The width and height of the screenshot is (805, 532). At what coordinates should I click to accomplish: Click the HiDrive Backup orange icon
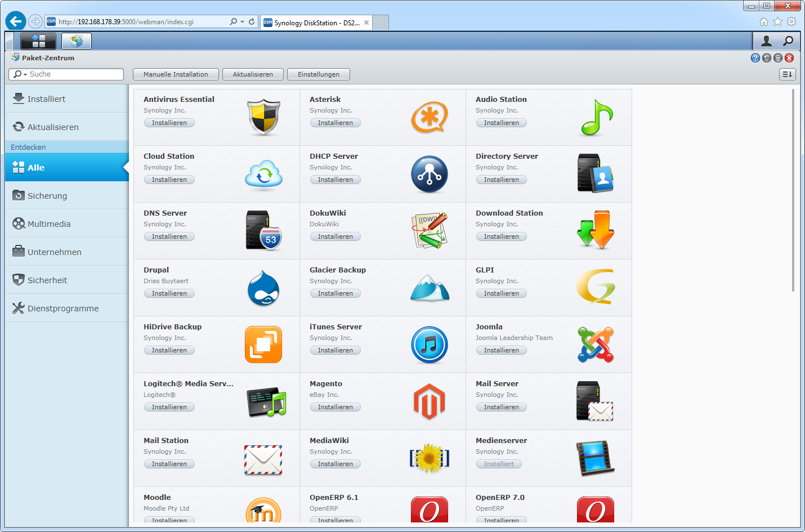263,345
